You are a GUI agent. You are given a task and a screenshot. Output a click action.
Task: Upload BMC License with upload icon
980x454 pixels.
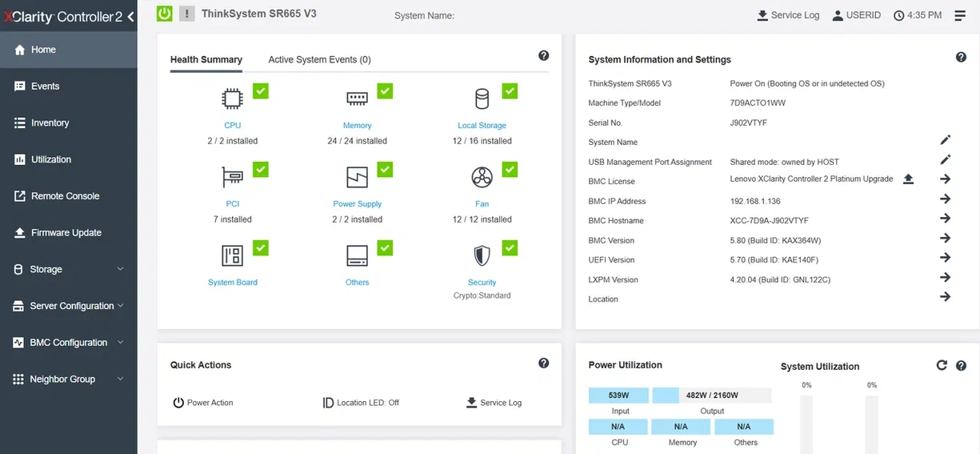tap(908, 179)
